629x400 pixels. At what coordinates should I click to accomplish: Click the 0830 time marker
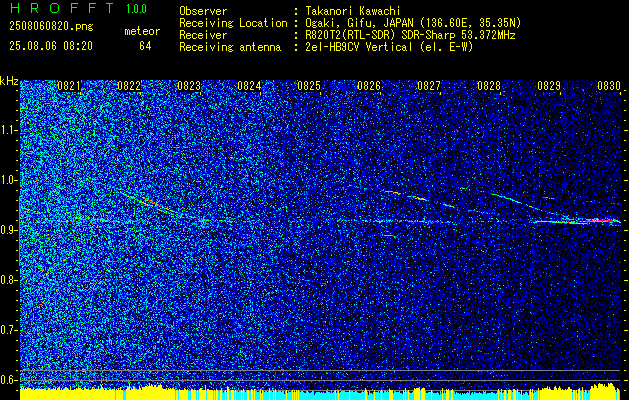pos(609,86)
